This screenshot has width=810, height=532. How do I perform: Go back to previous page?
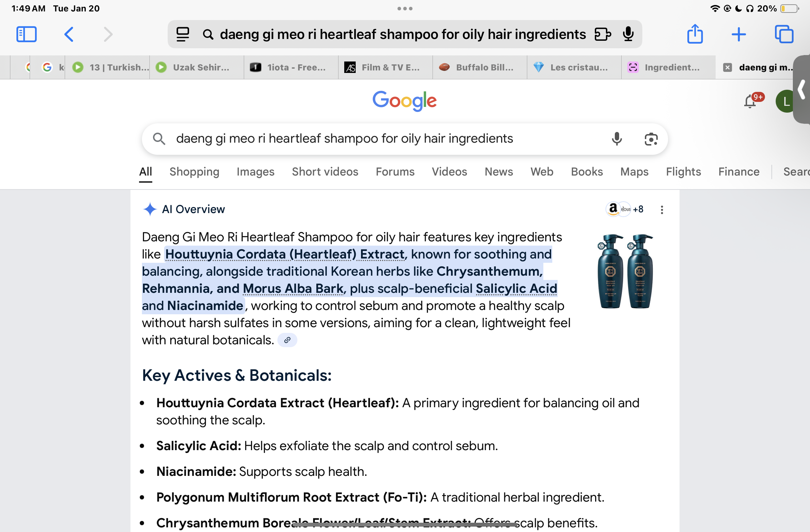click(x=69, y=34)
